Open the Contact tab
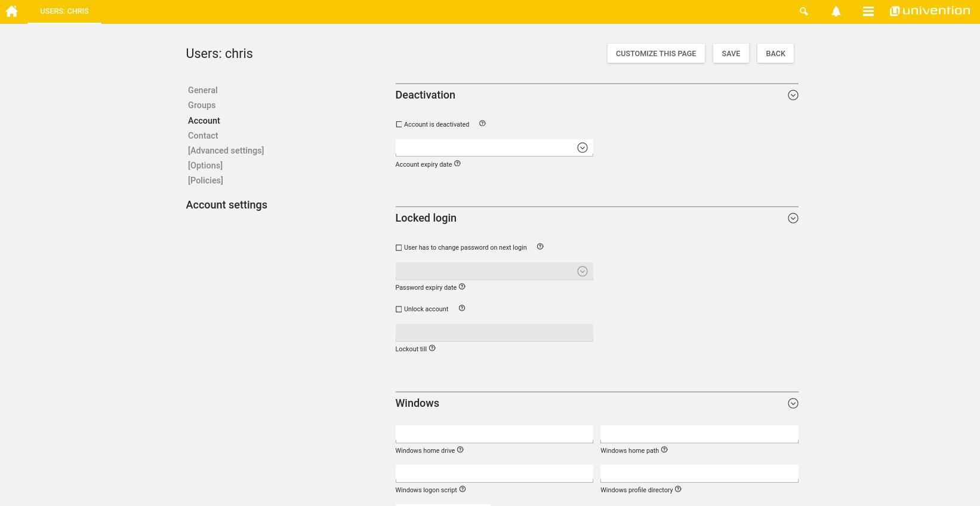Viewport: 980px width, 506px height. click(x=203, y=136)
